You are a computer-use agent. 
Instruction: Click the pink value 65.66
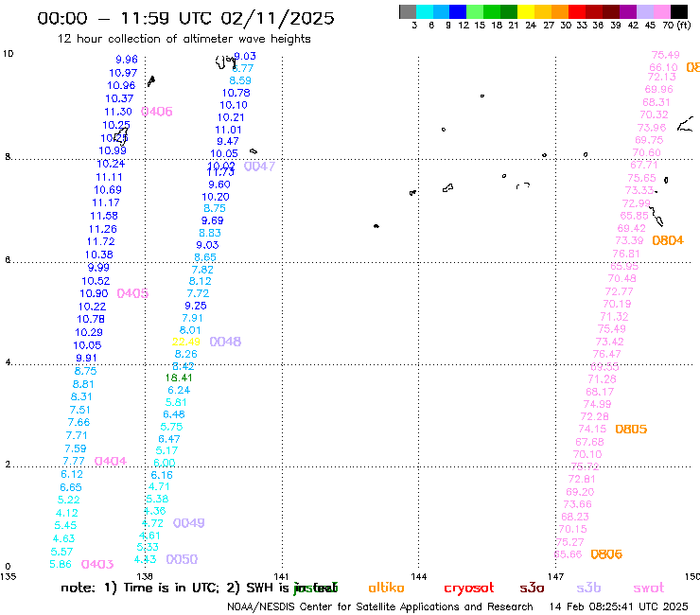[x=568, y=554]
